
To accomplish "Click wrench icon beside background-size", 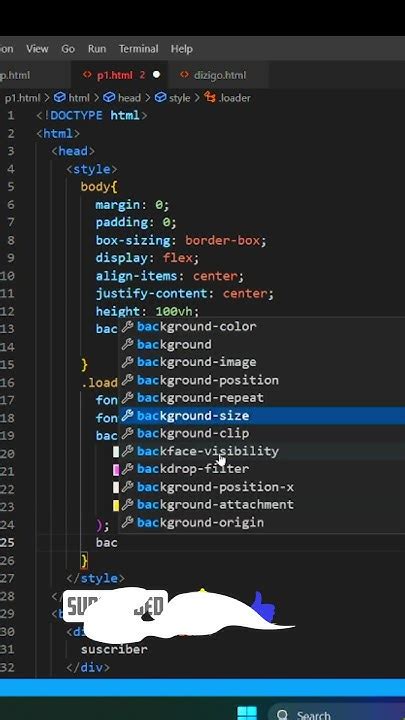I will [128, 416].
